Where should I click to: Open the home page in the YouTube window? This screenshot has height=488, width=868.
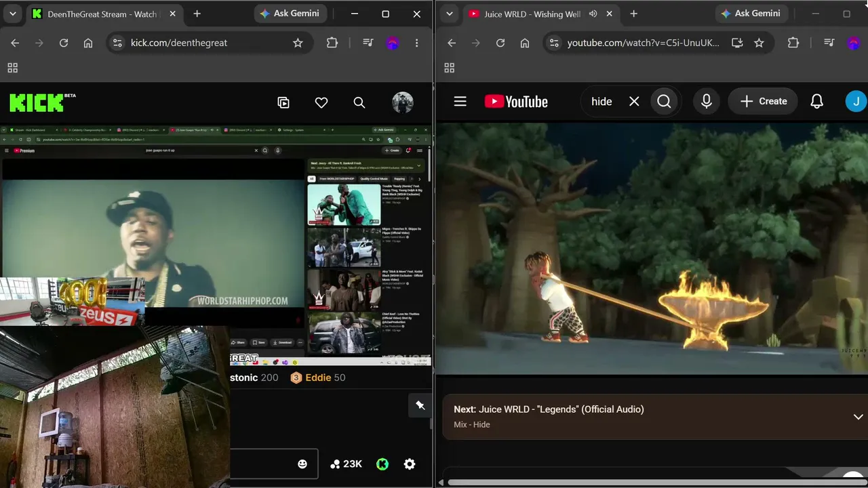point(525,43)
